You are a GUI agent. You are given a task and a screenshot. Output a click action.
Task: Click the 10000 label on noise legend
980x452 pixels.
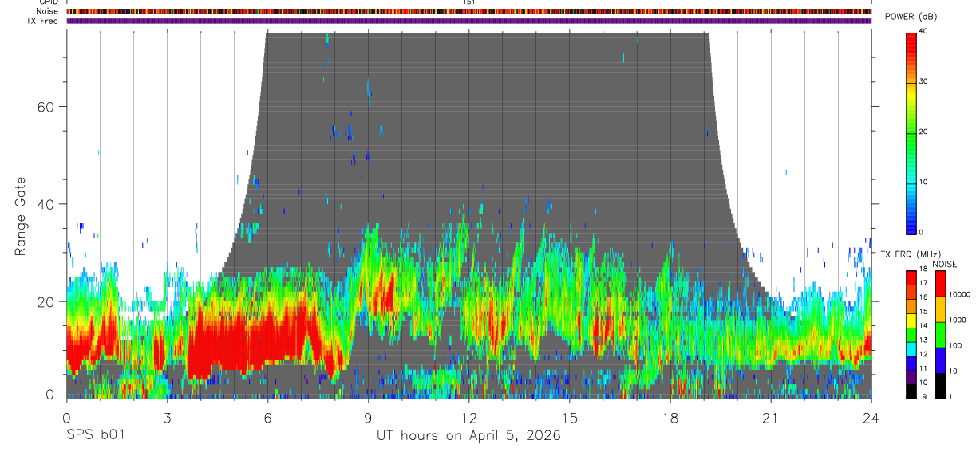[962, 294]
